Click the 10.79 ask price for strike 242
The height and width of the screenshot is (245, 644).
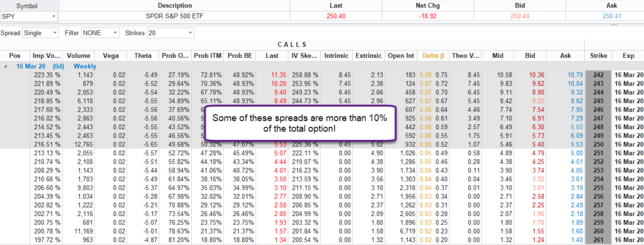tap(570, 75)
